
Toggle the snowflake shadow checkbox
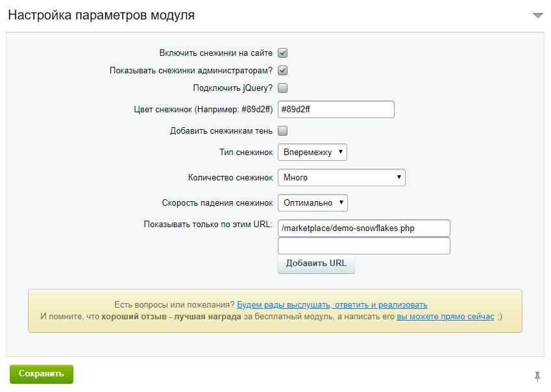pyautogui.click(x=283, y=131)
